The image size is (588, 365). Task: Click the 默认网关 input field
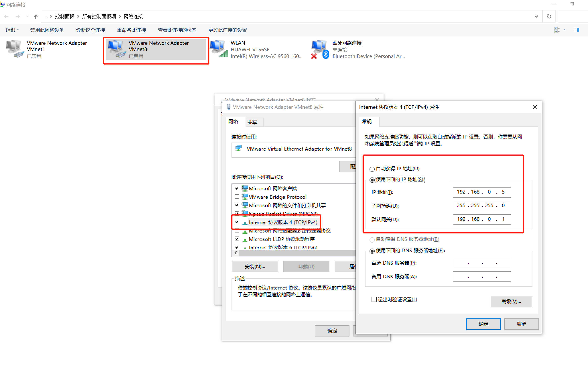tap(482, 219)
